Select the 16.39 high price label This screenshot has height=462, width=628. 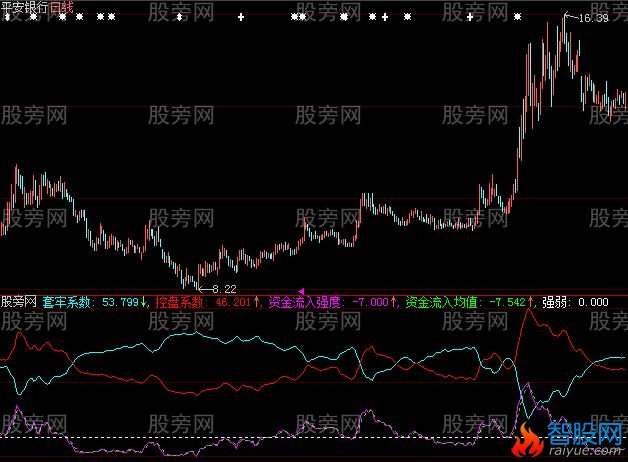click(594, 18)
